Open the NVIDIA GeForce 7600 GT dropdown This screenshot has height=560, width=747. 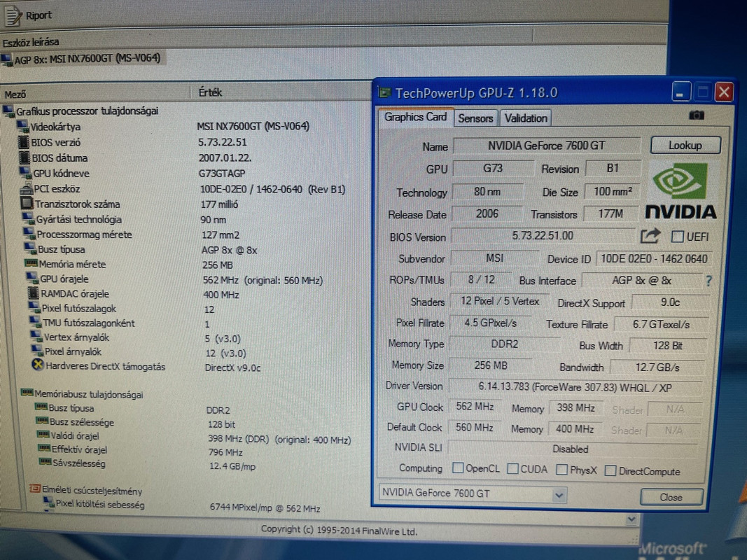(x=559, y=495)
